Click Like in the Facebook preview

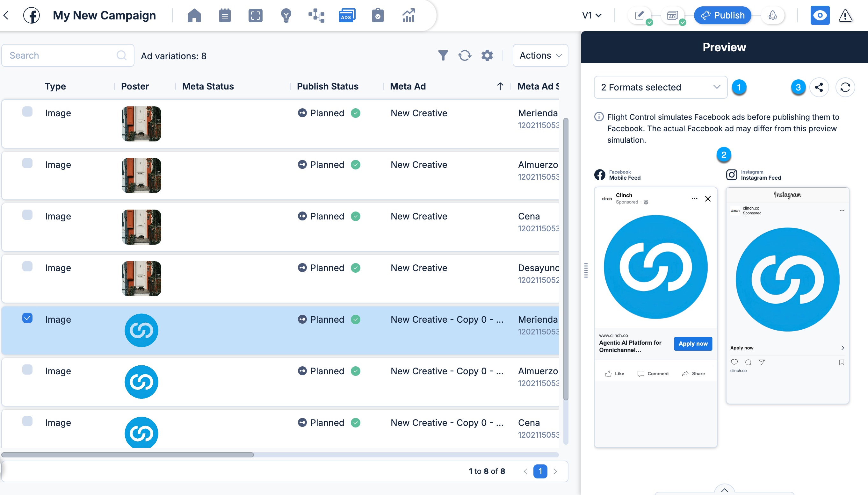coord(615,374)
